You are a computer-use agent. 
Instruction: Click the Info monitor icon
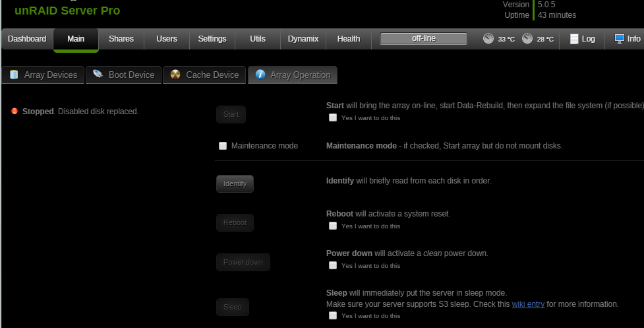(x=619, y=39)
